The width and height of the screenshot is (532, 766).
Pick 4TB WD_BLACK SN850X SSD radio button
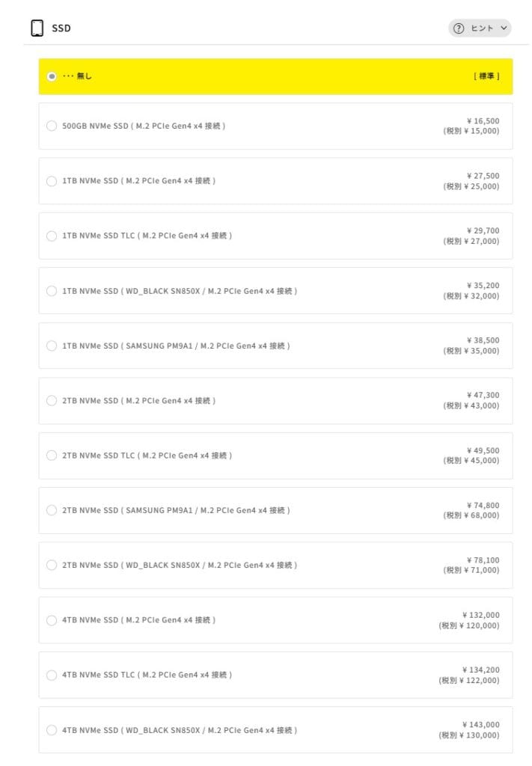coord(51,730)
